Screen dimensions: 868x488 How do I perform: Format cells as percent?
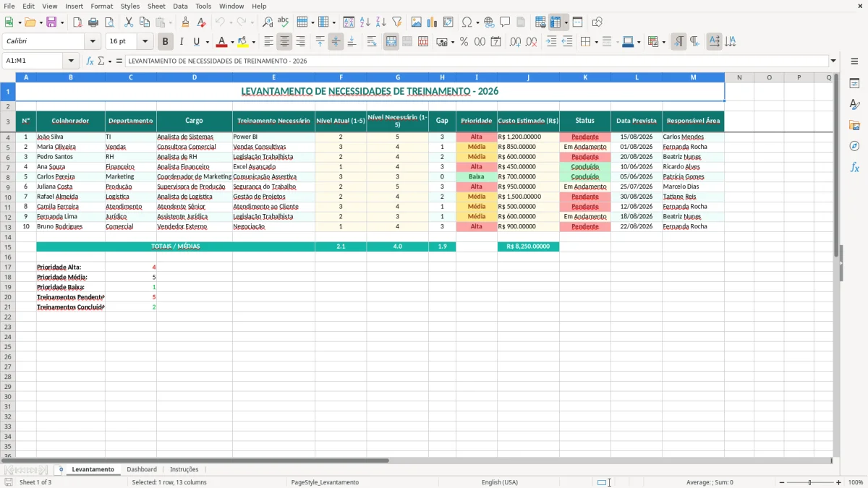[464, 42]
